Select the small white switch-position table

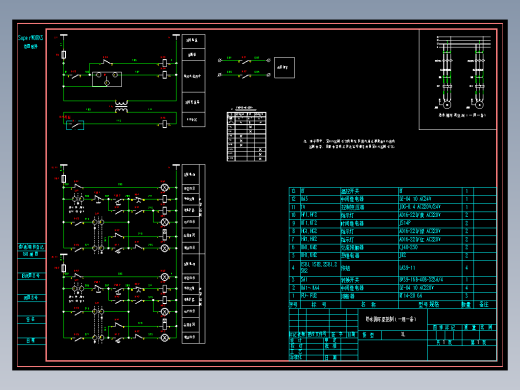(x=247, y=137)
